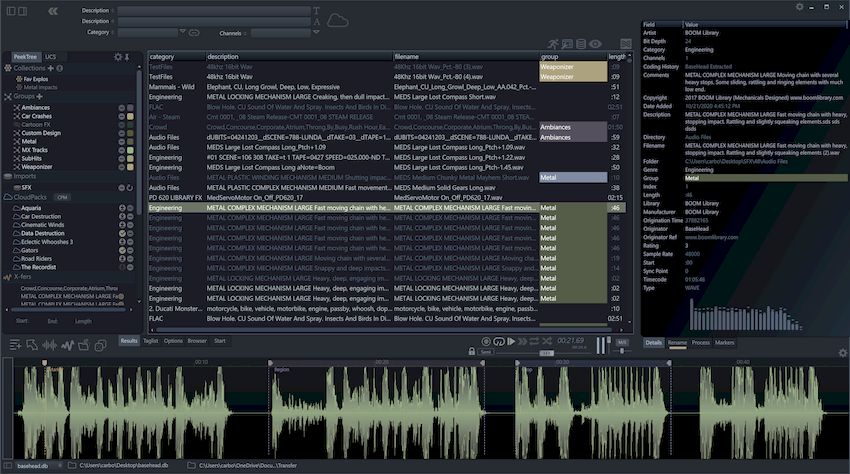Screen dimensions: 850x474
Task: Click the color swatch beside the Metal group
Action: click(x=130, y=141)
